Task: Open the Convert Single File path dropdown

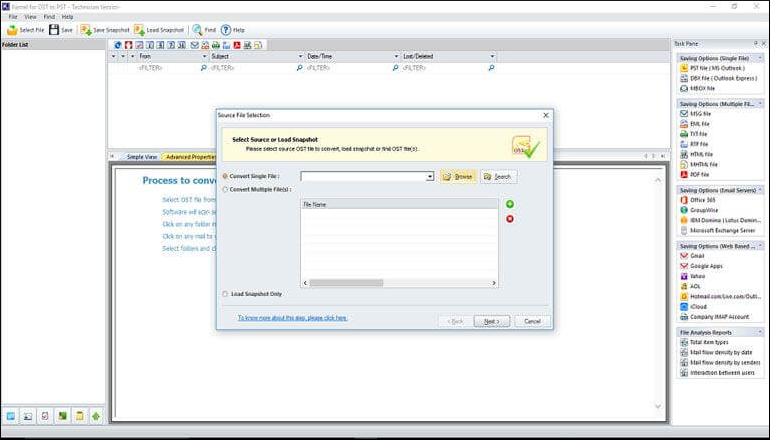Action: pyautogui.click(x=430, y=176)
